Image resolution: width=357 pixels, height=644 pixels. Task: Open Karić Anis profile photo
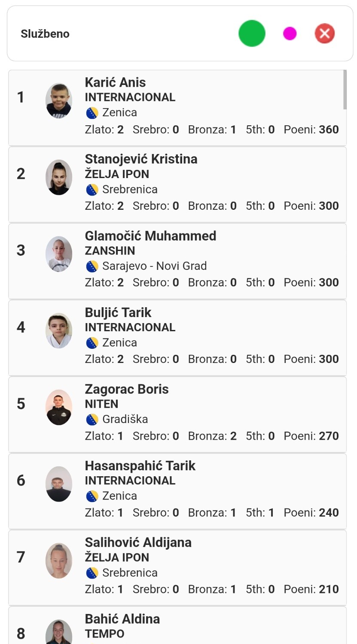58,101
